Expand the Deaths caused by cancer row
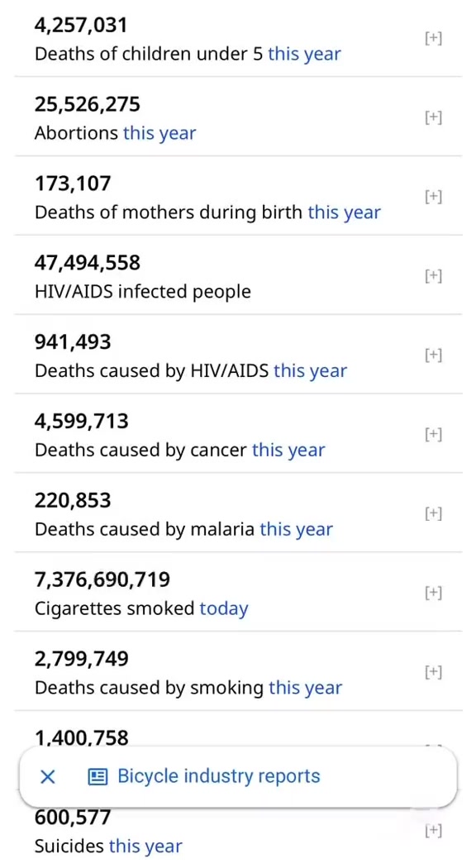Image resolution: width=476 pixels, height=868 pixels. (x=433, y=435)
